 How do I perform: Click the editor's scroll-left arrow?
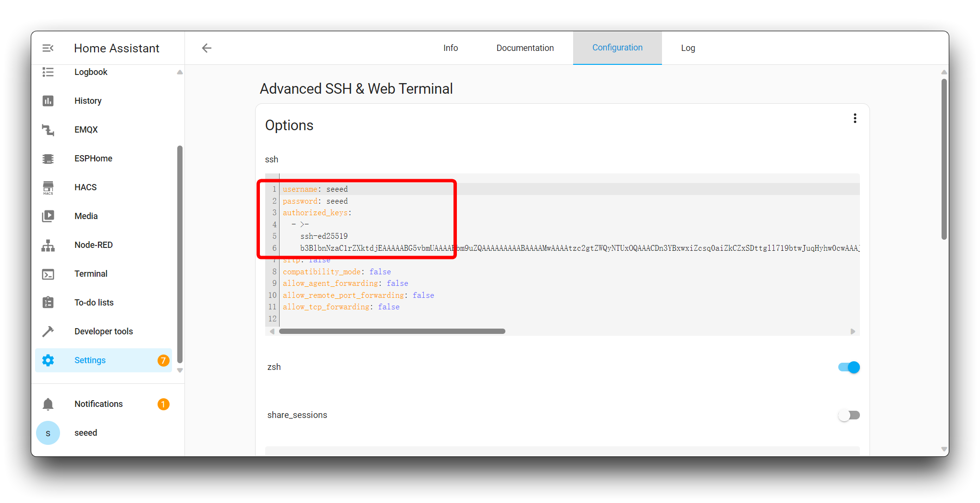(x=272, y=331)
